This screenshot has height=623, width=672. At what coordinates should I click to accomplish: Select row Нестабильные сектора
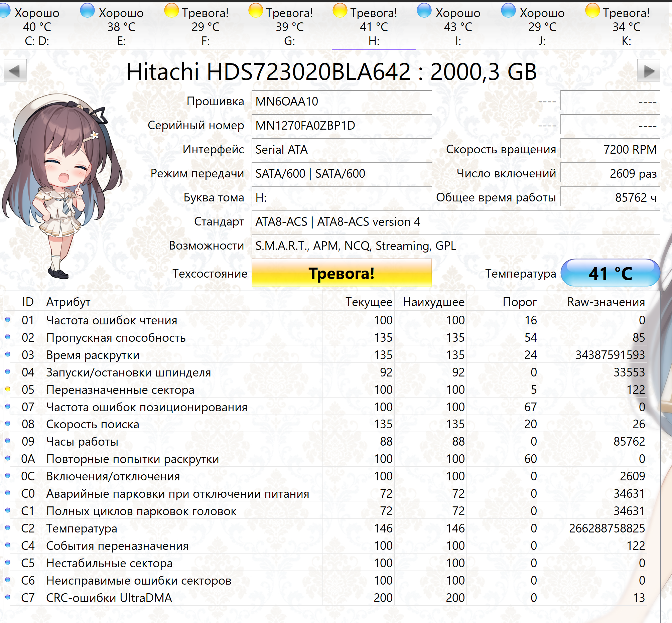coord(325,563)
